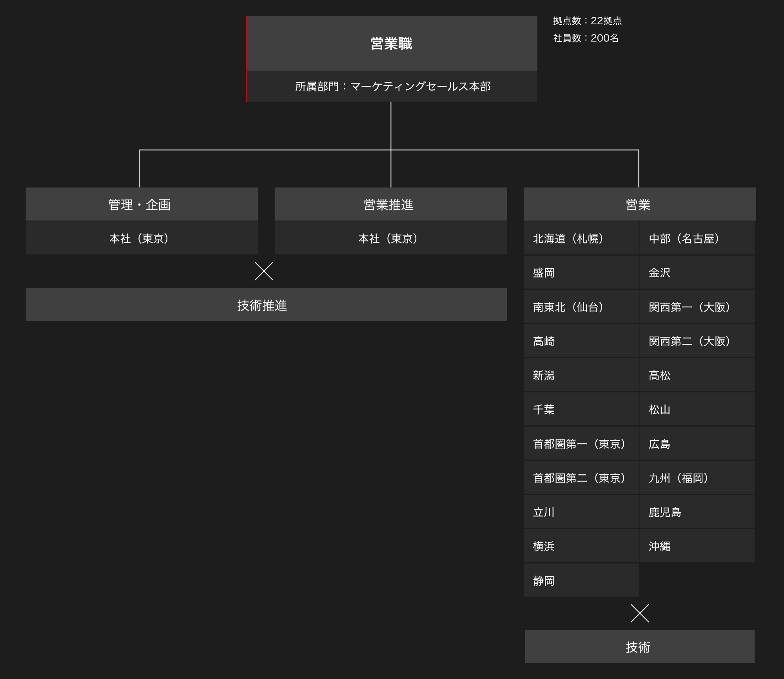784x679 pixels.
Task: Click the 管理・企画 department node
Action: click(x=141, y=204)
